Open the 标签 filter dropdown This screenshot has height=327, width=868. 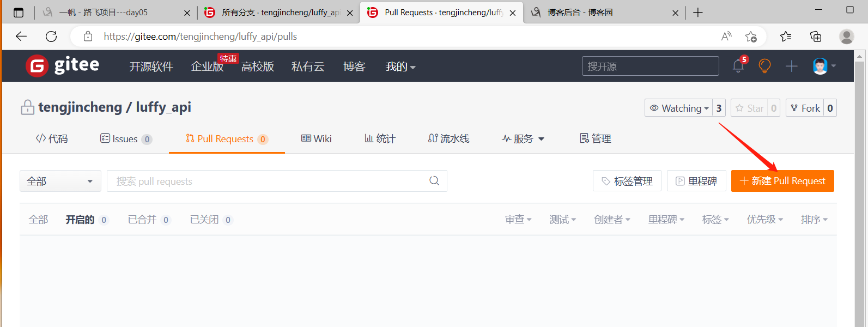click(715, 220)
